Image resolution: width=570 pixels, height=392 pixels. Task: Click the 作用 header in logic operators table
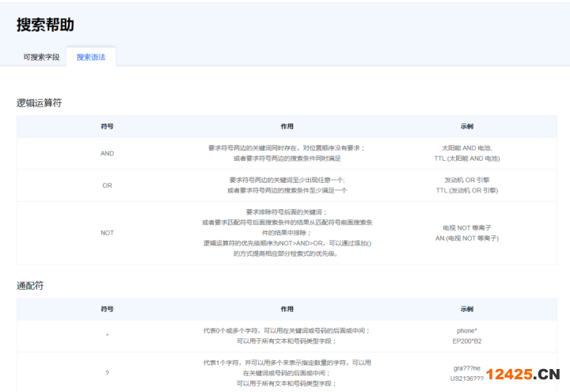click(x=287, y=127)
